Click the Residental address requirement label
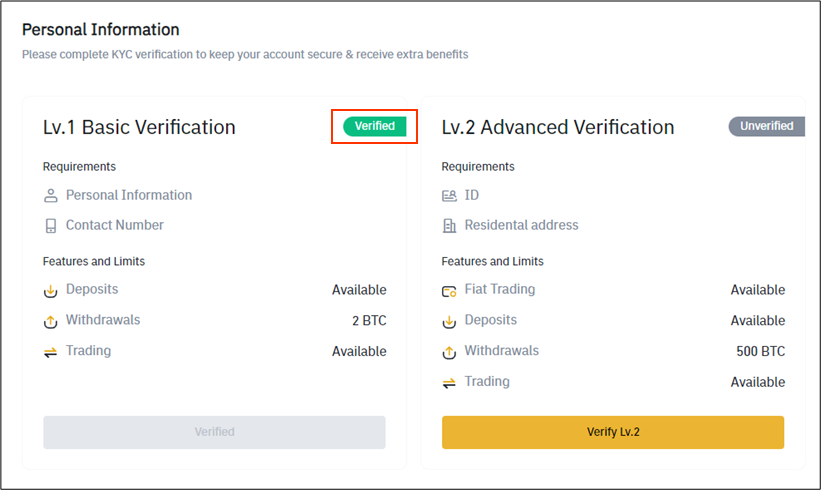The height and width of the screenshot is (490, 821). [x=522, y=225]
